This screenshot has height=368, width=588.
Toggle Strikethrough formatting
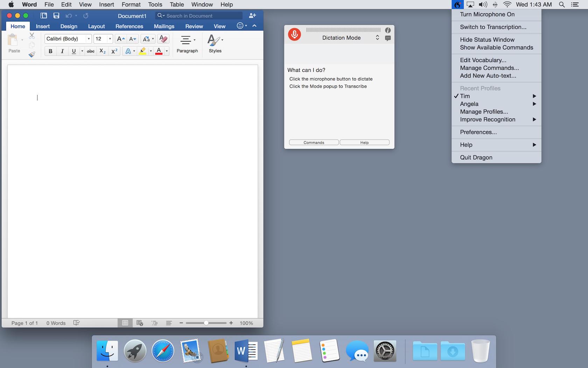91,51
